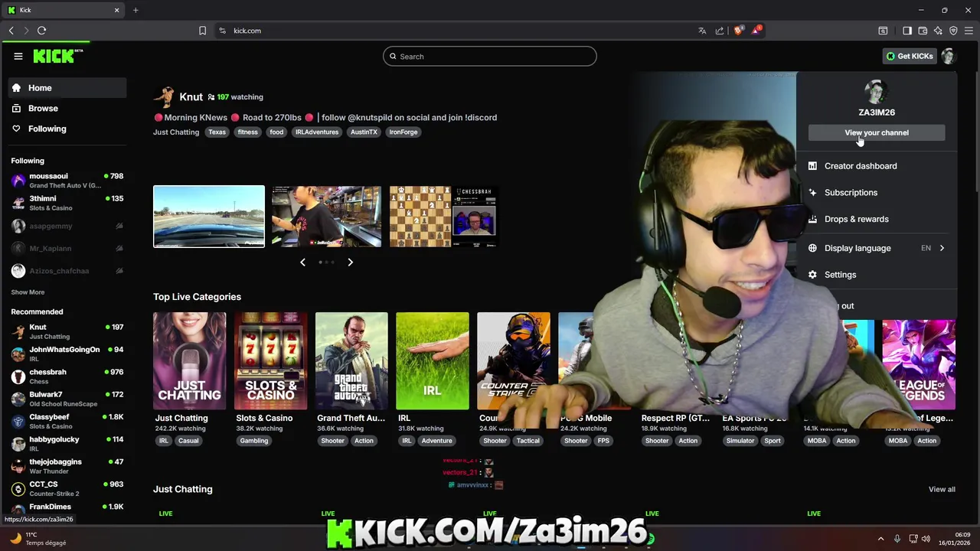Open 3thimni channel in Following list
Image resolution: width=980 pixels, height=551 pixels.
coord(67,203)
